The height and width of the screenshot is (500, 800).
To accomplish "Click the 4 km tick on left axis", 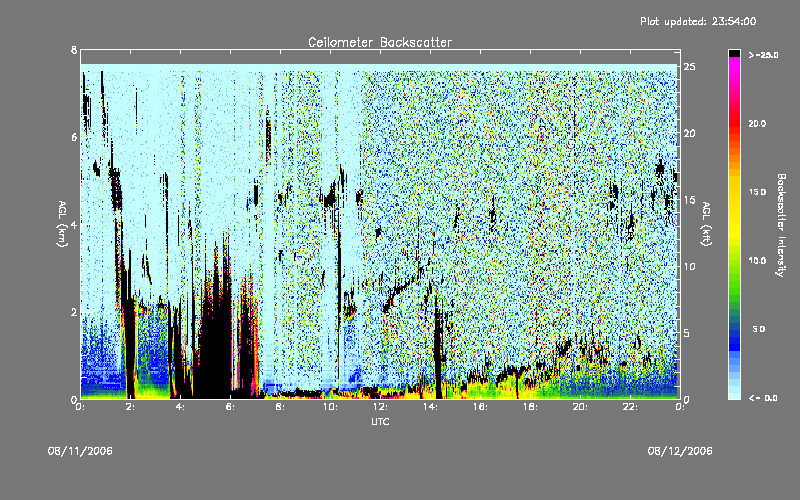I will [74, 224].
